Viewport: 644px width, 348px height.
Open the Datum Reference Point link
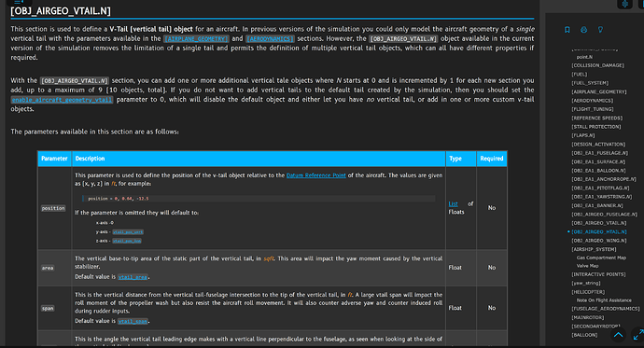(x=315, y=175)
